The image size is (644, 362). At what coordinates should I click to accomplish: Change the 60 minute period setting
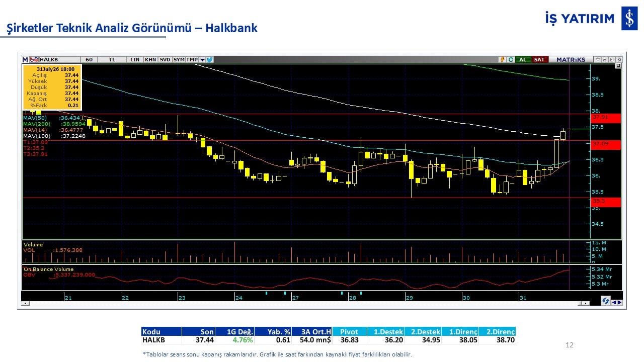pyautogui.click(x=89, y=59)
